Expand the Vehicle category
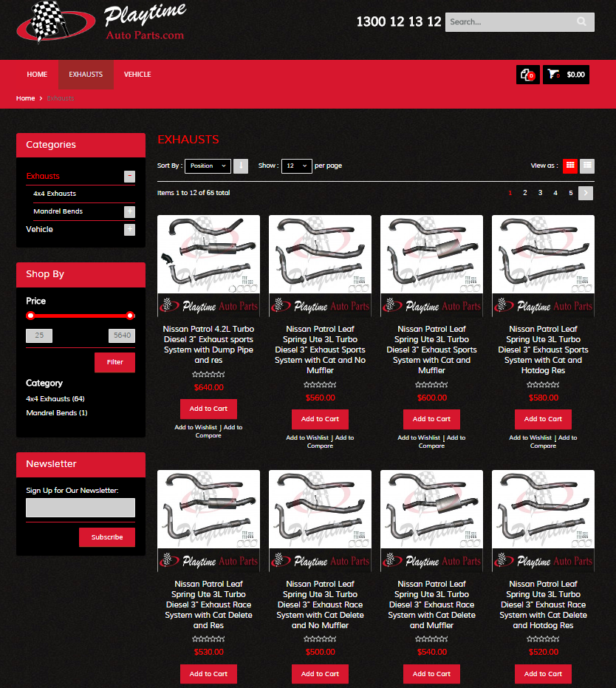The image size is (616, 688). (129, 230)
